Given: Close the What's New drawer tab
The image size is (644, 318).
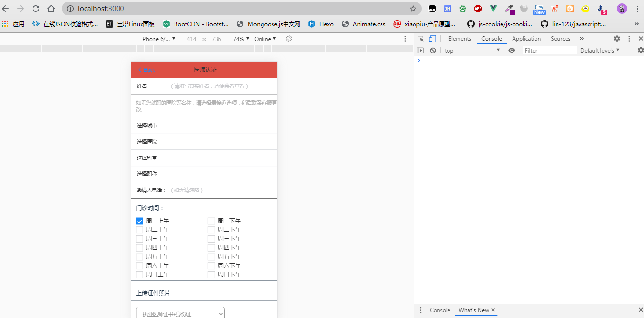Looking at the screenshot, I should [493, 310].
